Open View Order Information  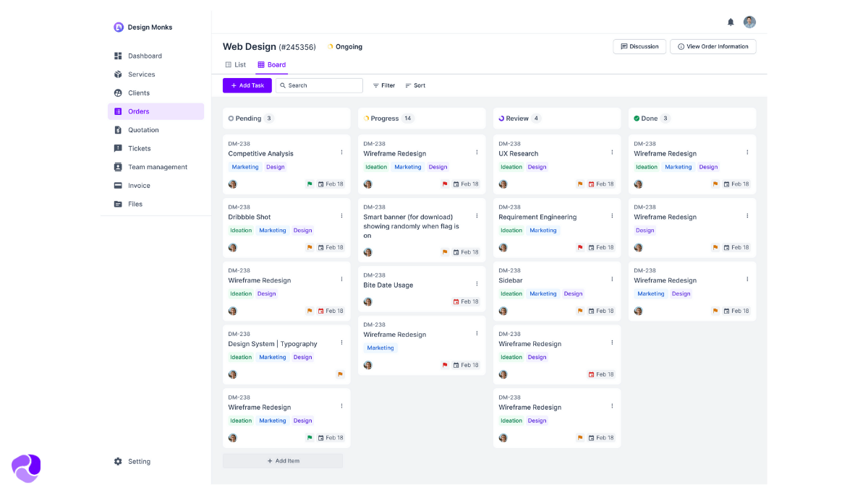(x=712, y=46)
